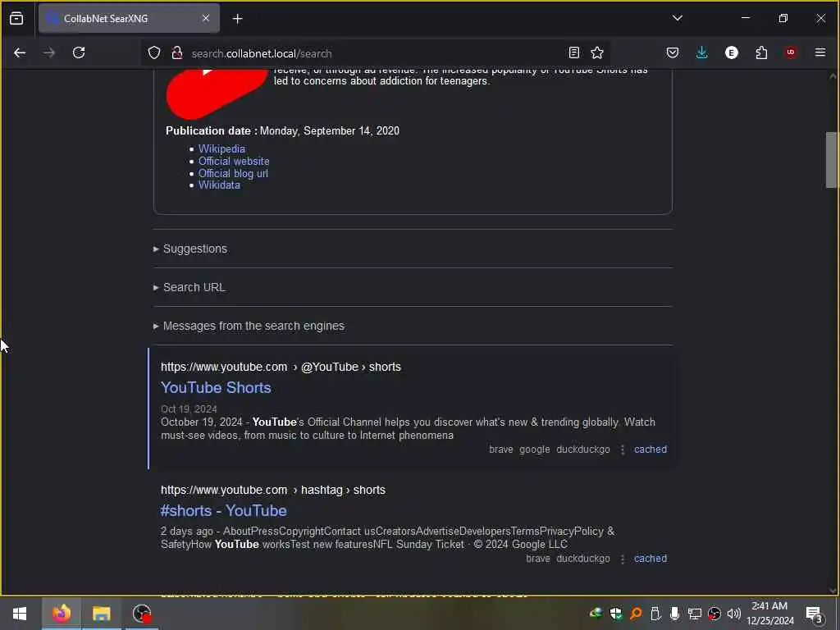Open the OBS Studio taskbar icon

142,614
